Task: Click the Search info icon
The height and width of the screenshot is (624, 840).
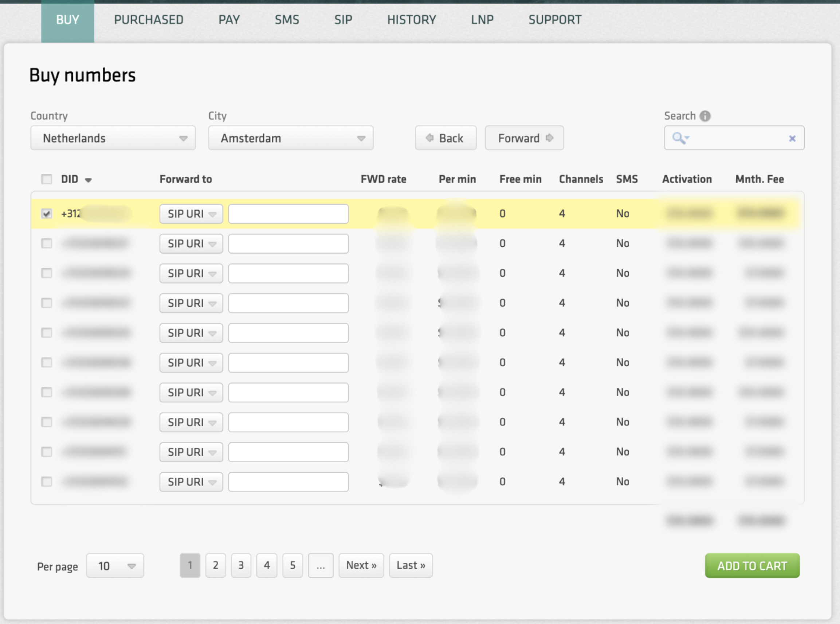Action: 705,116
